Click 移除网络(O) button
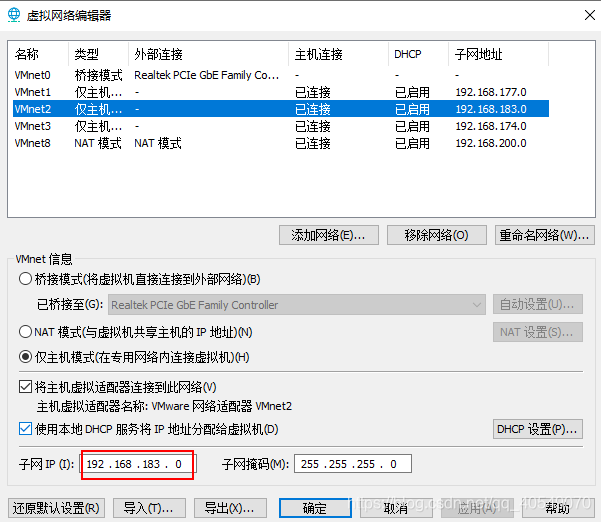This screenshot has width=601, height=522. [437, 235]
